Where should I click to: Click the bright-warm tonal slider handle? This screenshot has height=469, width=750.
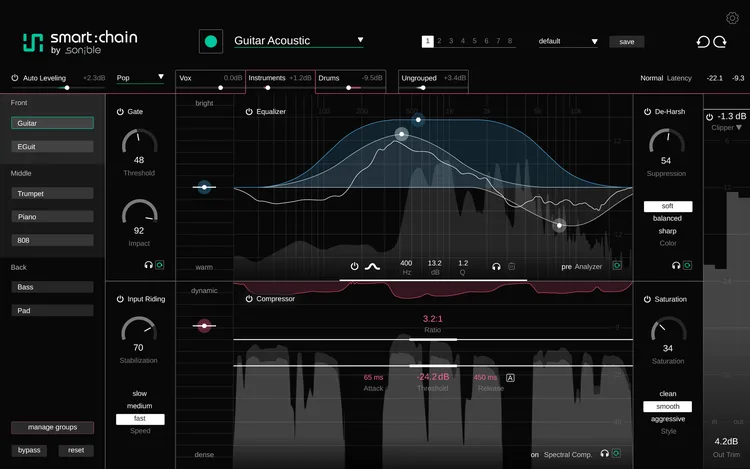[x=204, y=187]
